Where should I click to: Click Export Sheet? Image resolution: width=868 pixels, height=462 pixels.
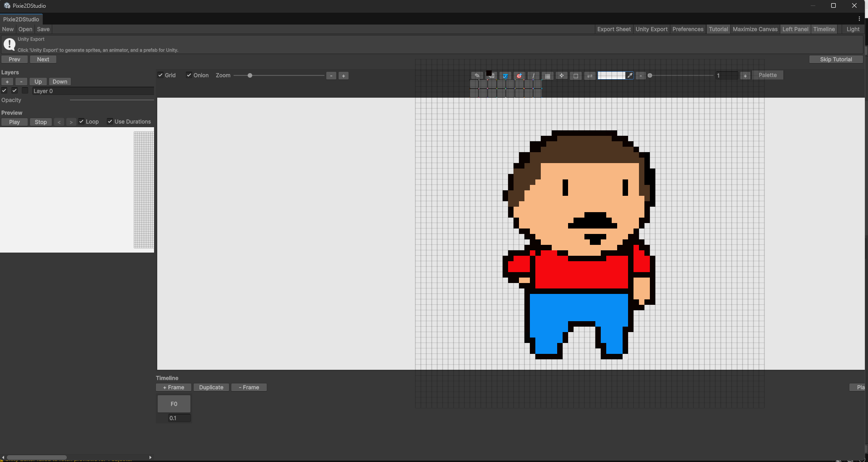[614, 29]
